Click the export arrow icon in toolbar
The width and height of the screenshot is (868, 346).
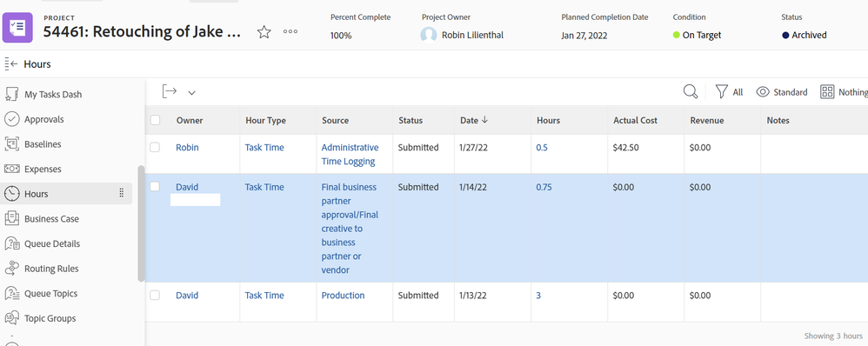pos(170,92)
